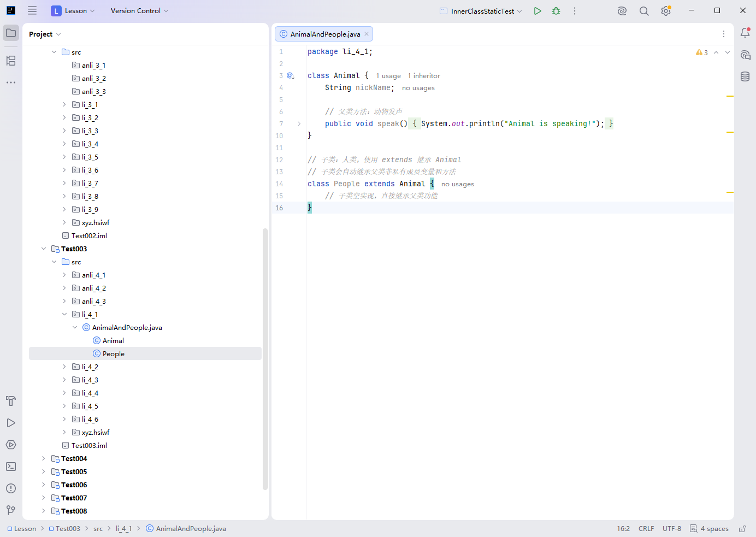
Task: Open the Version Control dropdown
Action: pos(139,11)
